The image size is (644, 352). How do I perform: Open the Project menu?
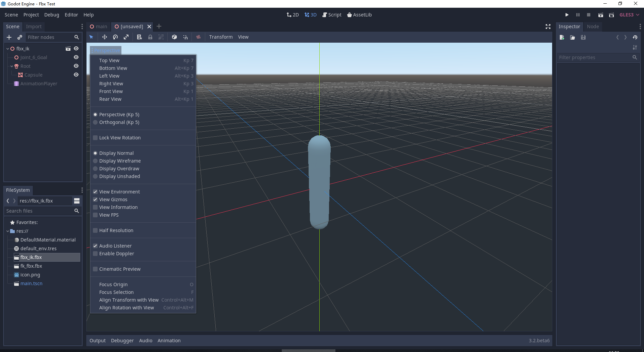click(x=31, y=15)
